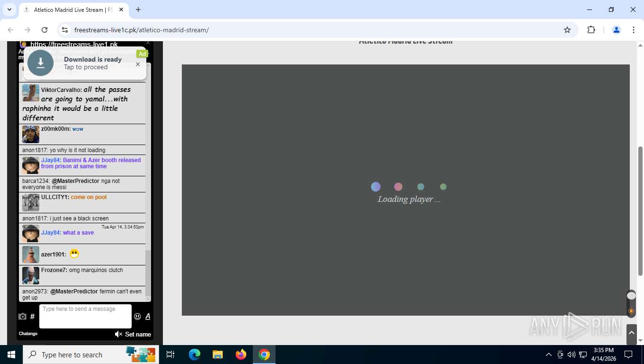
Task: Click the 'come on pool' message text
Action: coord(89,197)
